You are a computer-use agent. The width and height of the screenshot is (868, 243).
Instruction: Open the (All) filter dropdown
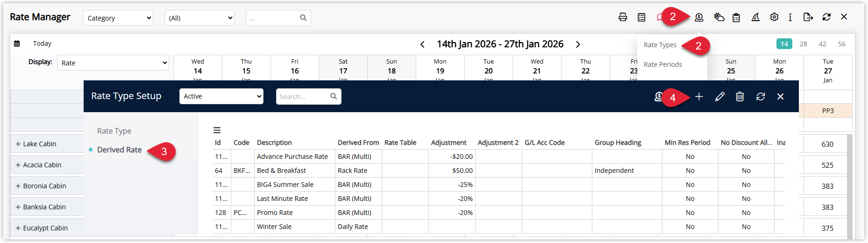tap(199, 18)
